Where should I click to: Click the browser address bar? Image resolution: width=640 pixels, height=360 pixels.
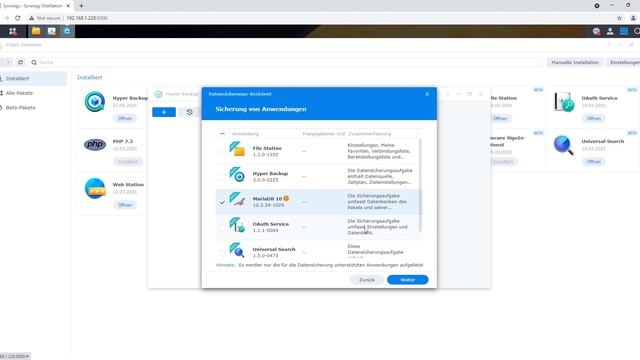pyautogui.click(x=318, y=18)
